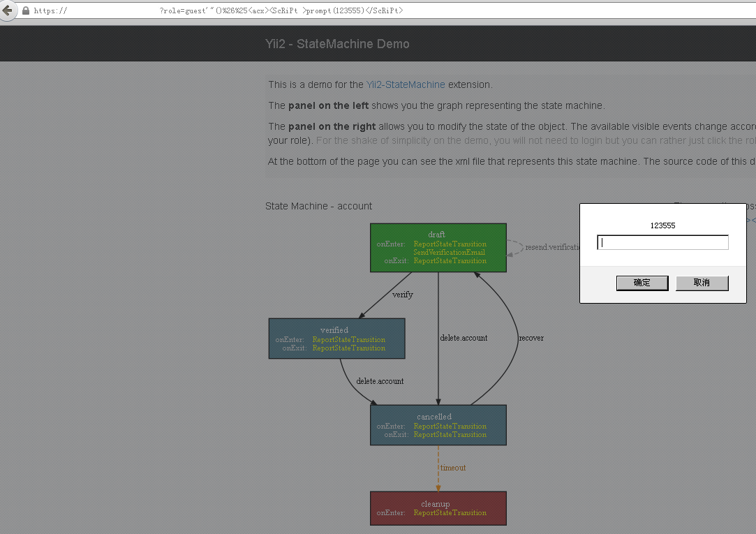Select the red cleanup state node
This screenshot has height=534, width=756.
(438, 508)
